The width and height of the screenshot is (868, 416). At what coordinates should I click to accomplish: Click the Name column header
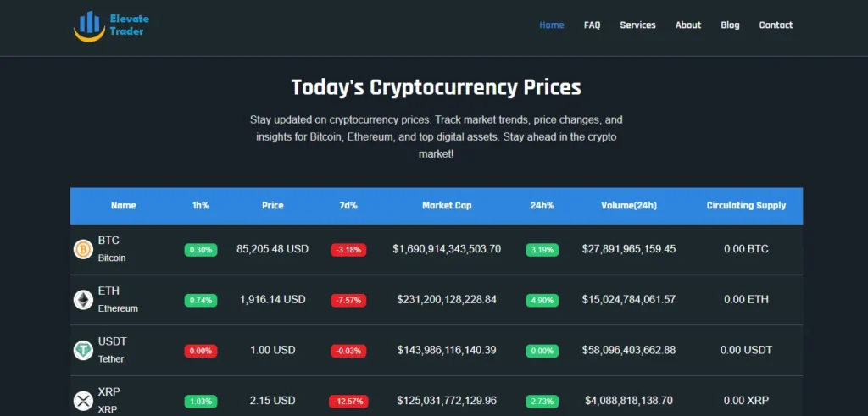124,205
